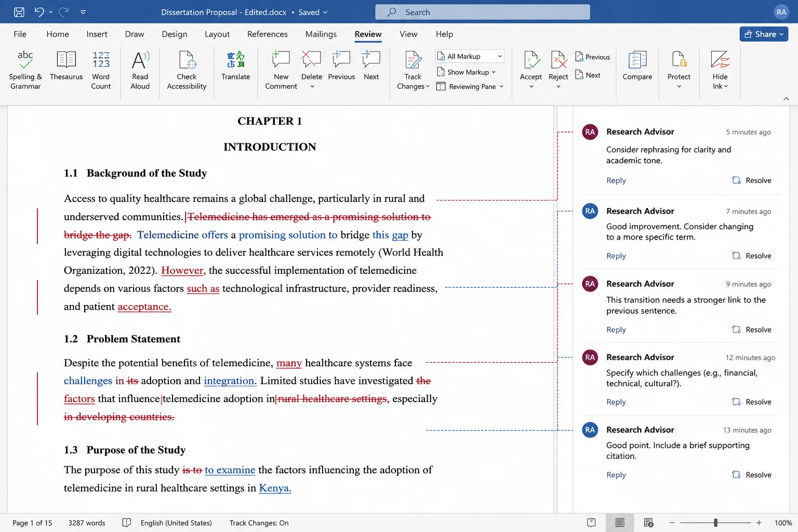
Task: Jump to Previous tracked change
Action: pos(593,57)
